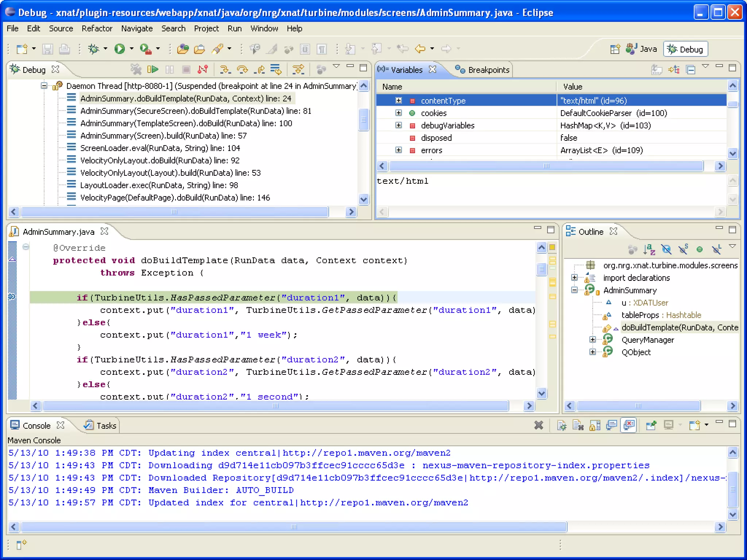Toggle Show Logical Structure in Variables view
This screenshot has width=747, height=560.
pyautogui.click(x=674, y=69)
